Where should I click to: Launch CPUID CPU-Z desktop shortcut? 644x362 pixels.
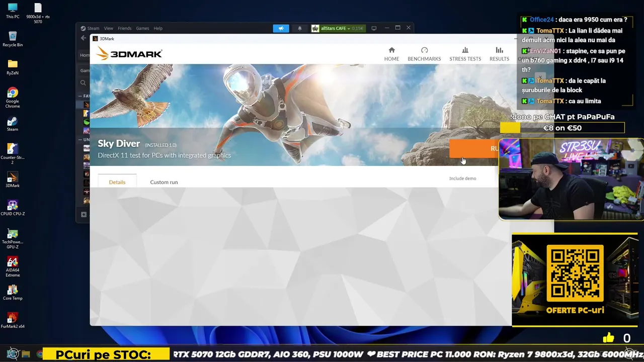click(13, 208)
